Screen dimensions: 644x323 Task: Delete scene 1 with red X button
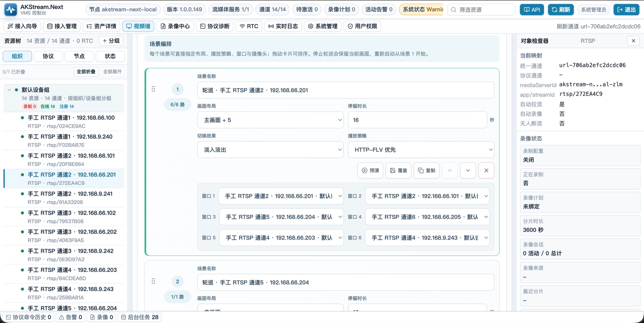click(x=486, y=171)
